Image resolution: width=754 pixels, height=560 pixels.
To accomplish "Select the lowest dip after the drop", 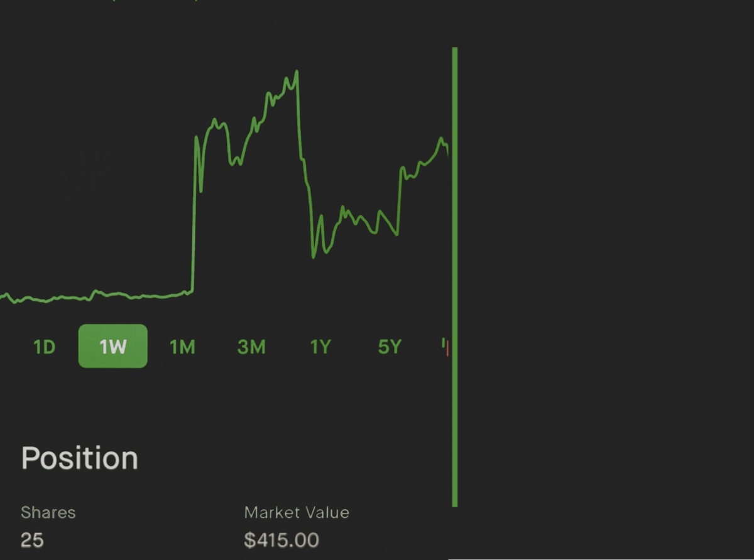I will [x=313, y=257].
